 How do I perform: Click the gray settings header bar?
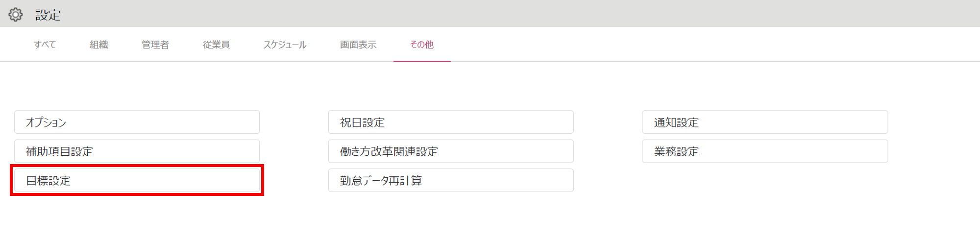(490, 13)
